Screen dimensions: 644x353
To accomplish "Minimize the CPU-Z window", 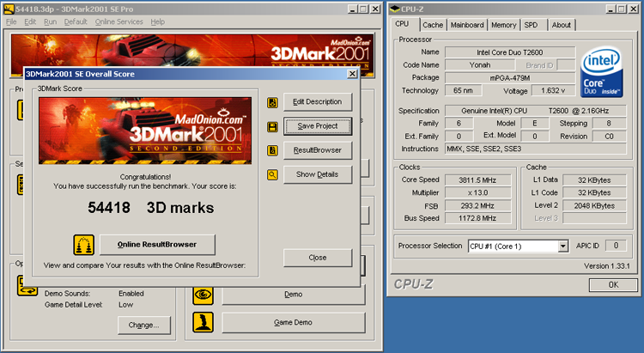I will pyautogui.click(x=611, y=9).
